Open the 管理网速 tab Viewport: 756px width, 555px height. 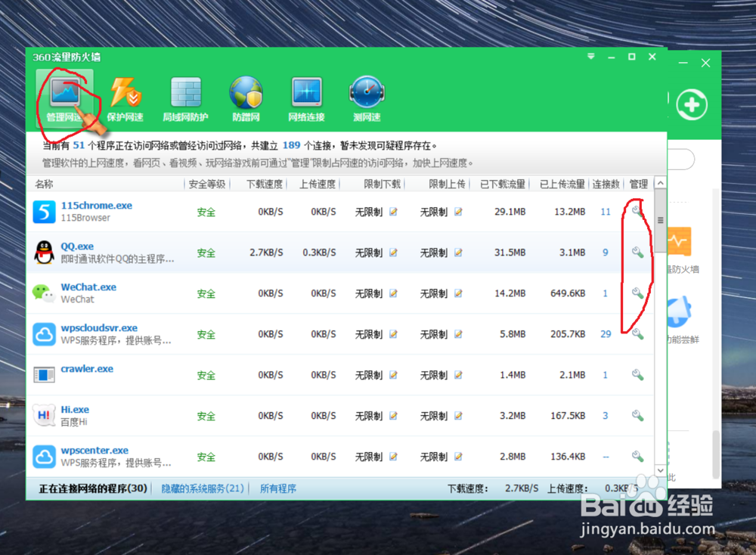64,98
